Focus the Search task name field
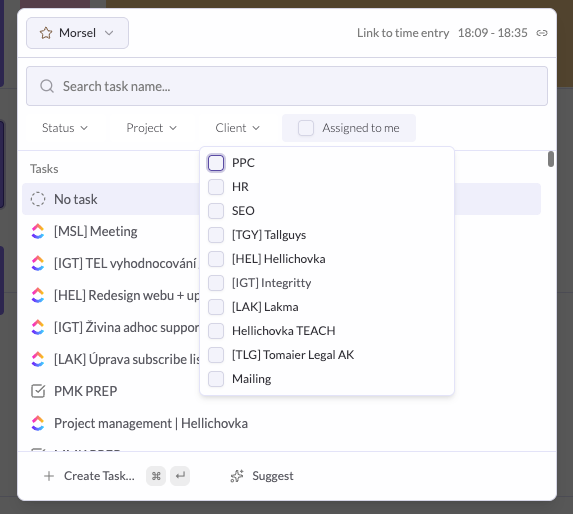This screenshot has height=514, width=573. (287, 86)
